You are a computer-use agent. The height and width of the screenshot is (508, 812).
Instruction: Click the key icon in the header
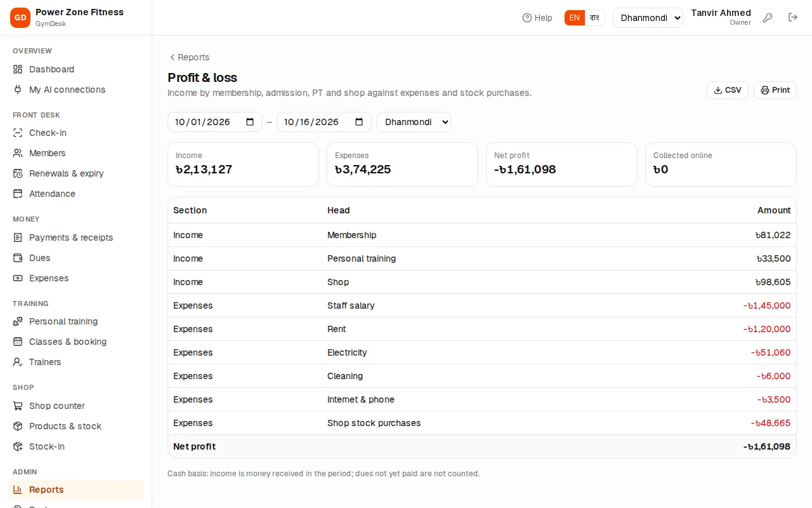[768, 18]
